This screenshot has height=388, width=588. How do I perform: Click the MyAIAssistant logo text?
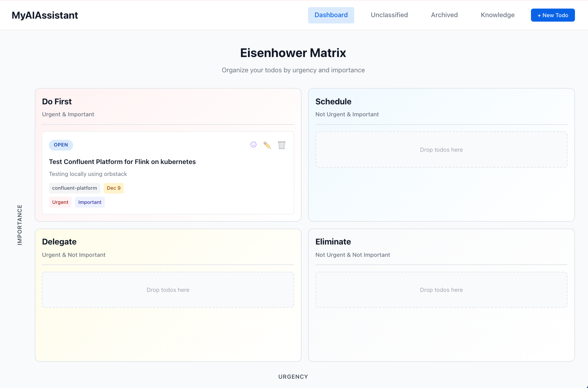[x=45, y=15]
